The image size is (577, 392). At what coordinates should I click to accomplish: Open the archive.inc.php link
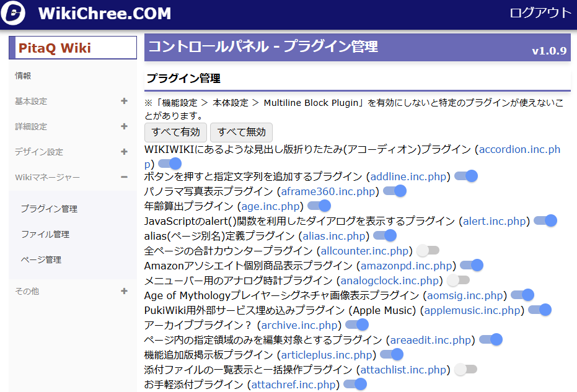click(x=299, y=325)
